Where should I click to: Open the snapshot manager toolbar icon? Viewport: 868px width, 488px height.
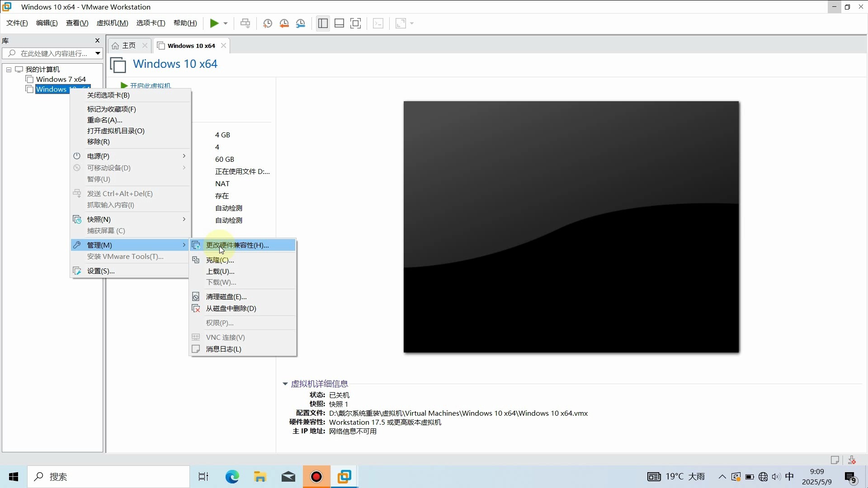click(x=301, y=23)
